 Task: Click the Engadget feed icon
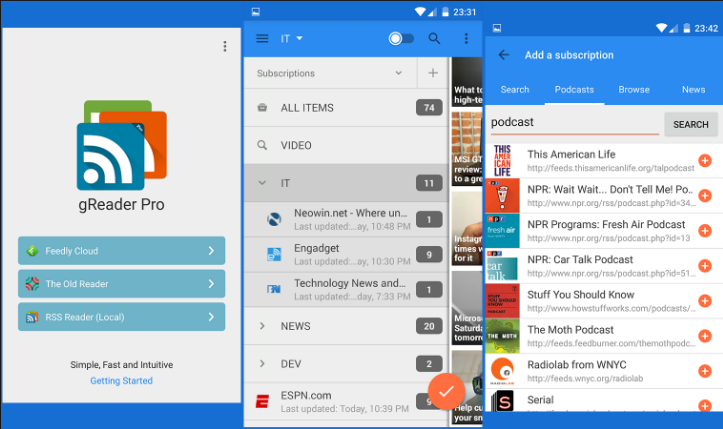[274, 254]
